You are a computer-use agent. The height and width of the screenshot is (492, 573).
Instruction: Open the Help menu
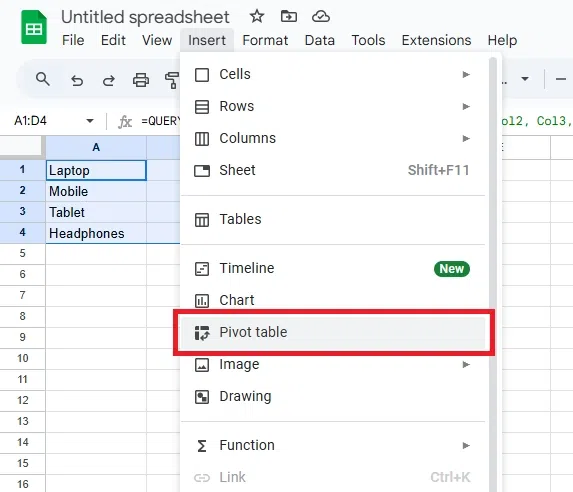502,40
